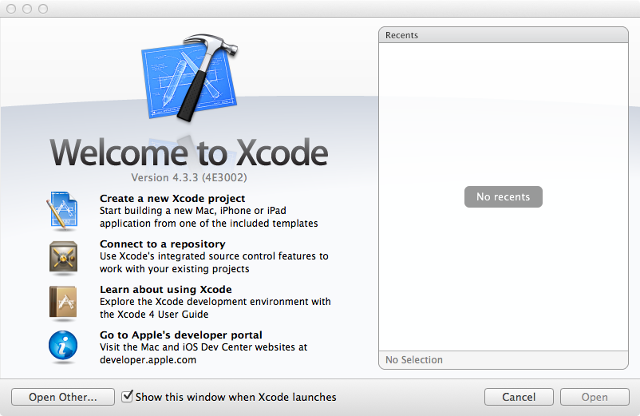This screenshot has height=416, width=640.
Task: Go to Apple's developer portal heading
Action: (181, 335)
